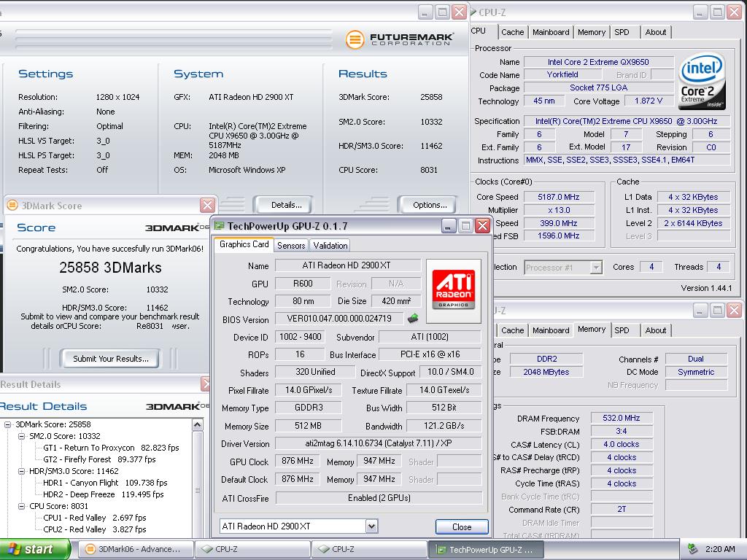Screen dimensions: 747x560
Task: Click the CPU-Z Specification field
Action: [627, 121]
